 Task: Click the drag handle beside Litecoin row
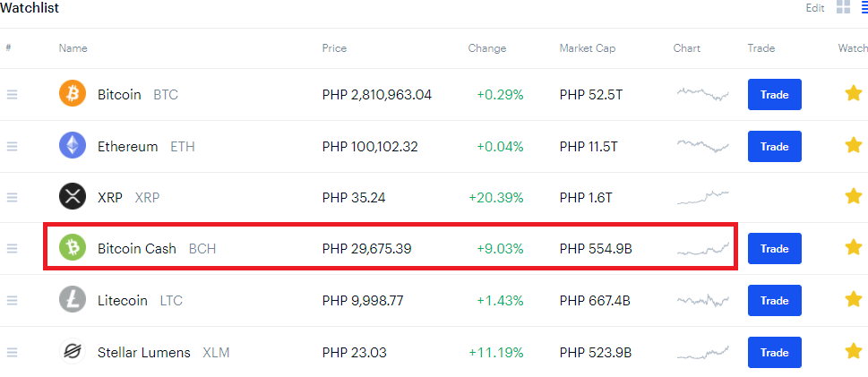13,301
